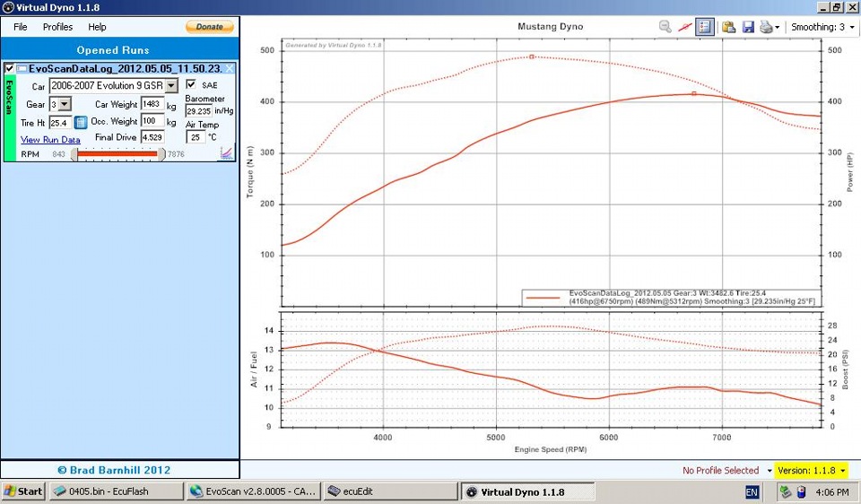Click the Tire Ht input field

click(60, 123)
